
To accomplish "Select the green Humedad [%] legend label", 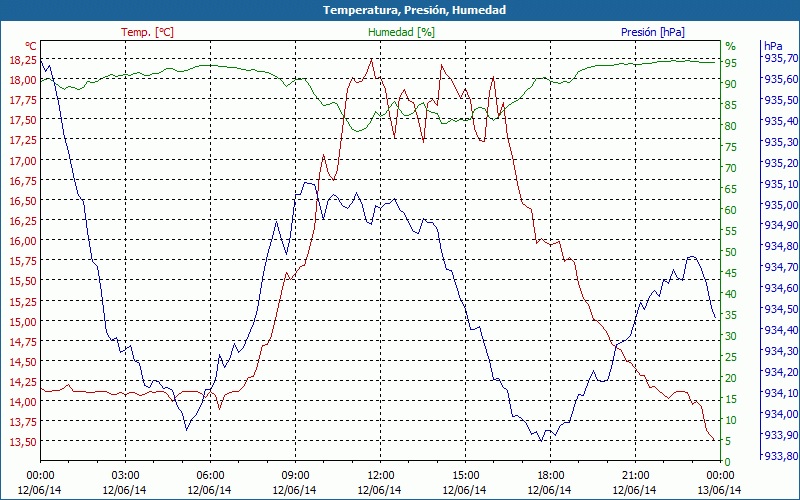I will click(x=402, y=32).
